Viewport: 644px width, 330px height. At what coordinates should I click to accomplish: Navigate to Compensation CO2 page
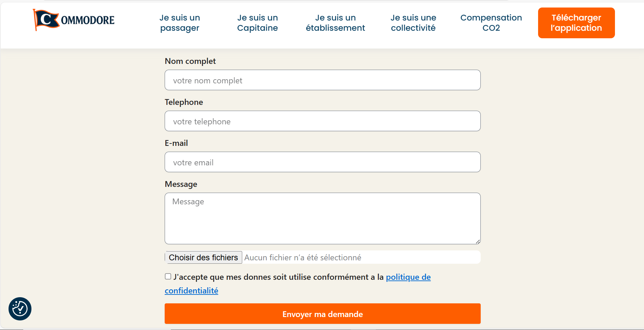click(491, 23)
